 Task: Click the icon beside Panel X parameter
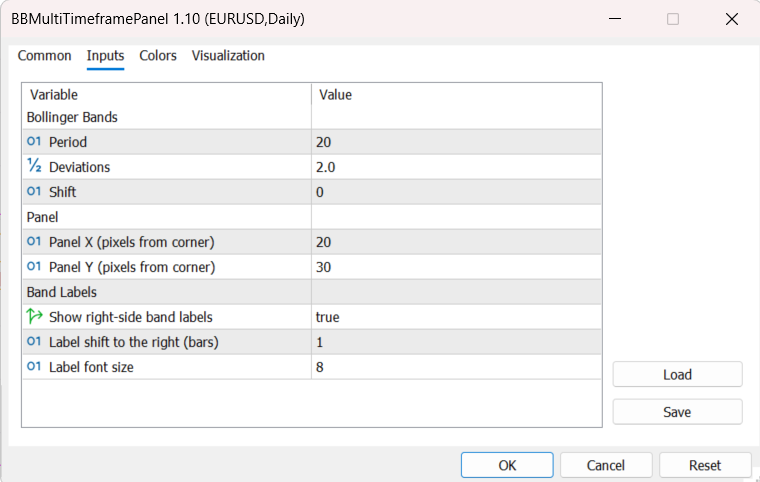coord(34,242)
